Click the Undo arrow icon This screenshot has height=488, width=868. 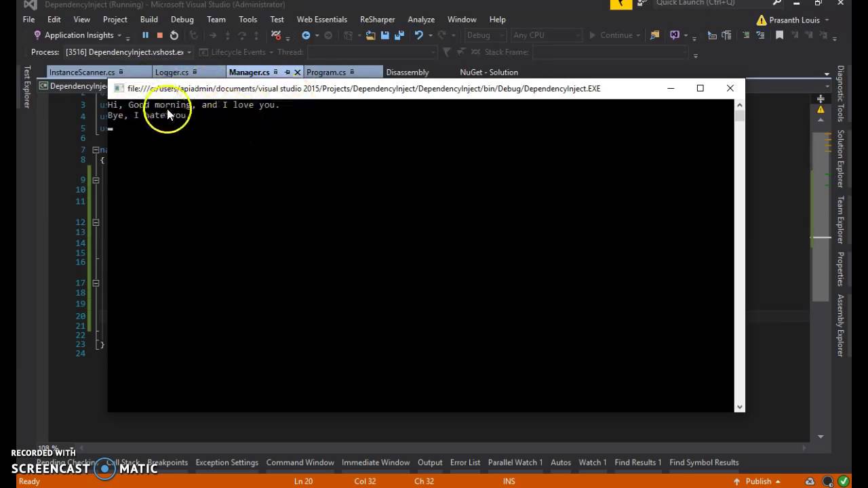(x=418, y=35)
